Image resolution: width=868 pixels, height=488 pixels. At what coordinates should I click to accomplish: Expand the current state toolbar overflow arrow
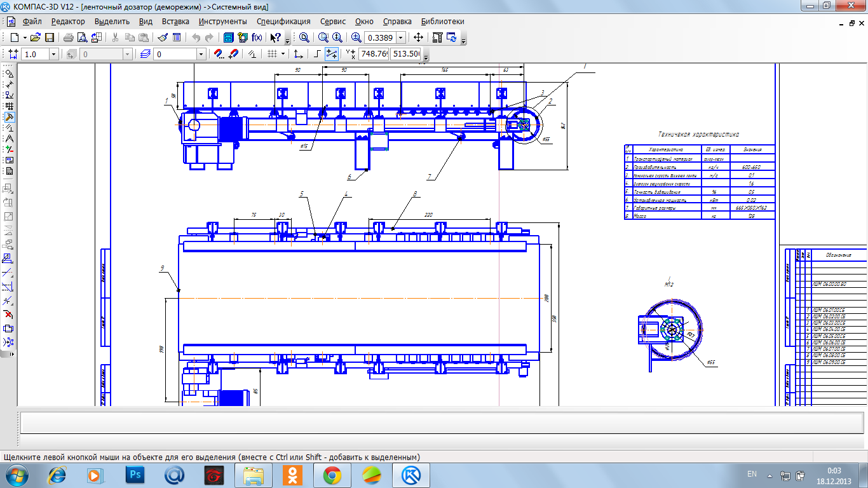tap(426, 57)
